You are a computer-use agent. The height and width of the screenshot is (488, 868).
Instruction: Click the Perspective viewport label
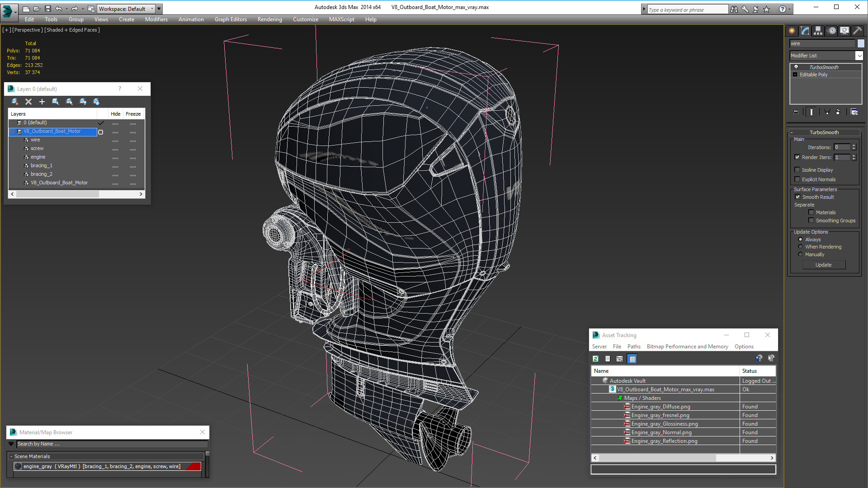28,30
